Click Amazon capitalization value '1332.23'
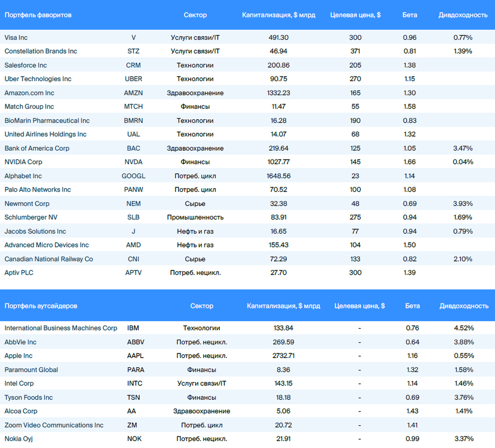The height and width of the screenshot is (448, 495). point(278,93)
